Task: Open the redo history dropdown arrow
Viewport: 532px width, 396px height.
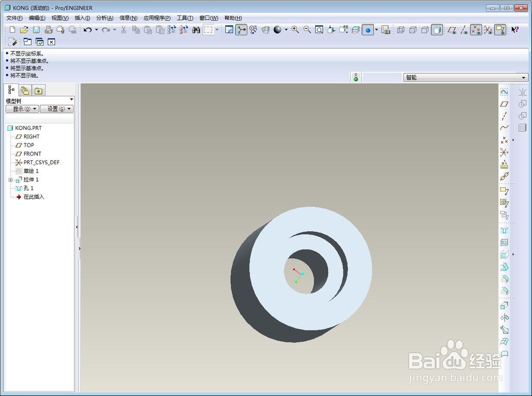Action: point(114,30)
